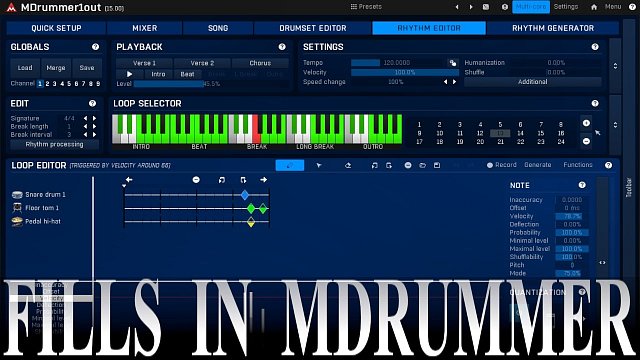This screenshot has width=640, height=360.
Task: Open help for the Playback panel
Action: 282,47
